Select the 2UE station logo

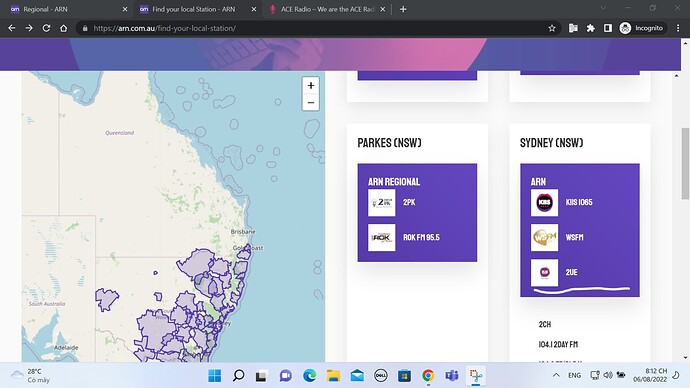(x=544, y=273)
